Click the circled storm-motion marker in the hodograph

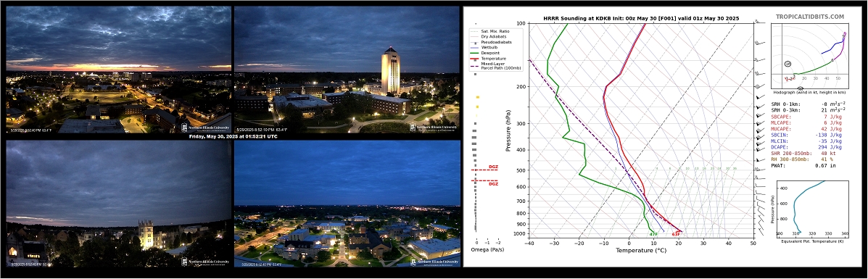pos(788,64)
